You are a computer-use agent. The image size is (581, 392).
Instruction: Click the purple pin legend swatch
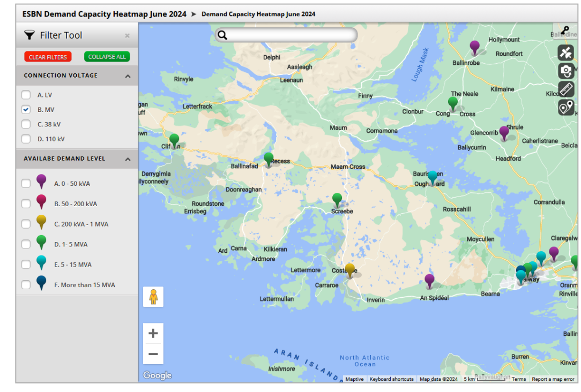(x=41, y=182)
